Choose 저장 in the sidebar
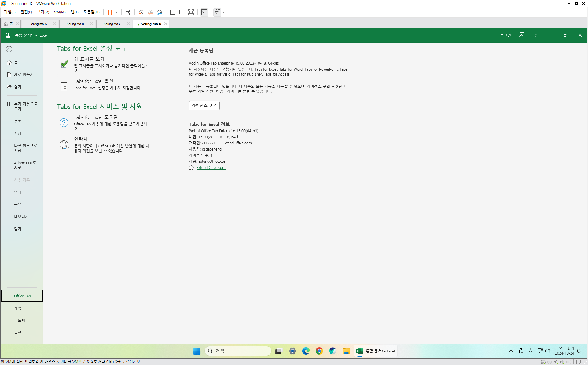Image resolution: width=588 pixels, height=365 pixels. pyautogui.click(x=22, y=133)
